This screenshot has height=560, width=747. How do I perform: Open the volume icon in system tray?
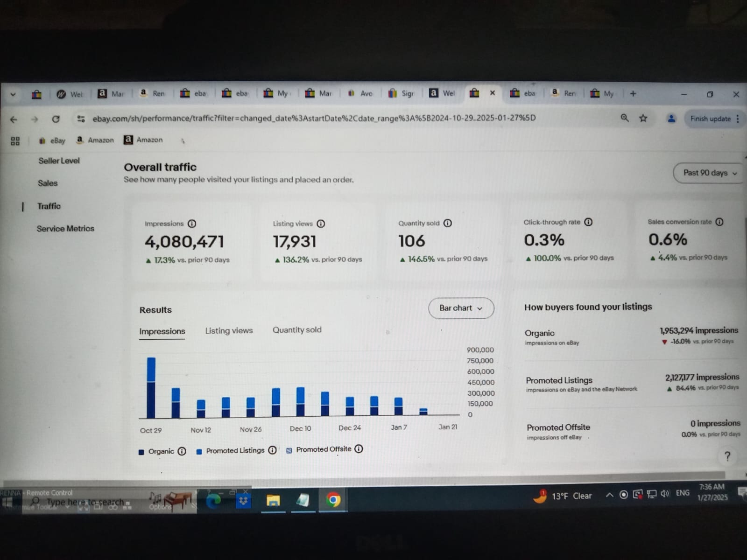point(665,494)
